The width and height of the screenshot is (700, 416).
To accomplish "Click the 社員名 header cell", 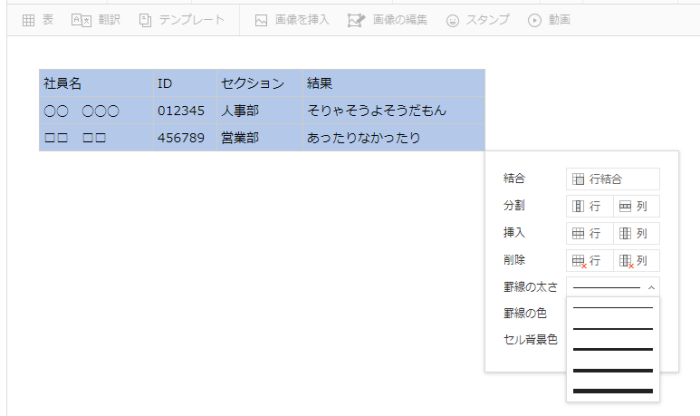I will [x=96, y=83].
